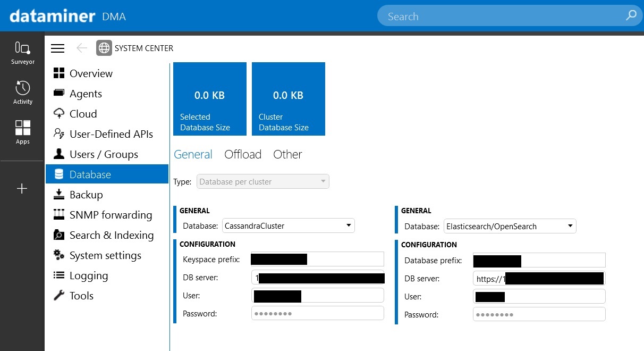Viewport: 644px width, 351px height.
Task: Open the hamburger menu
Action: tap(57, 48)
